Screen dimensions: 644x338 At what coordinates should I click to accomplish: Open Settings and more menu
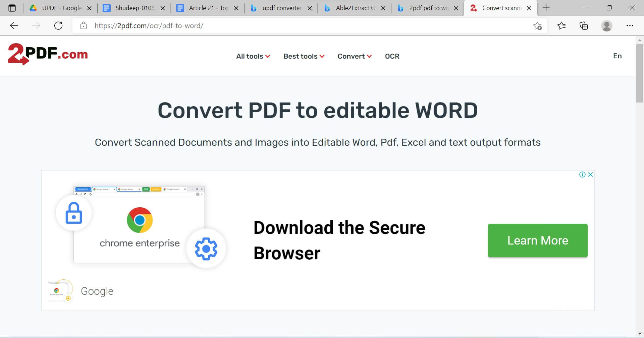(630, 25)
